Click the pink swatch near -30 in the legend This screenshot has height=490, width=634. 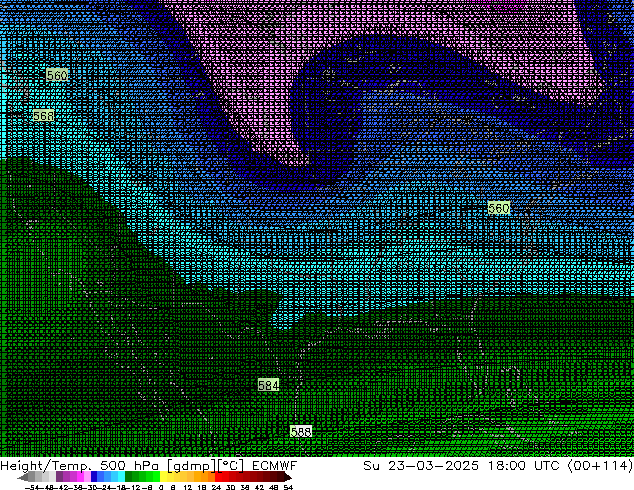(87, 476)
